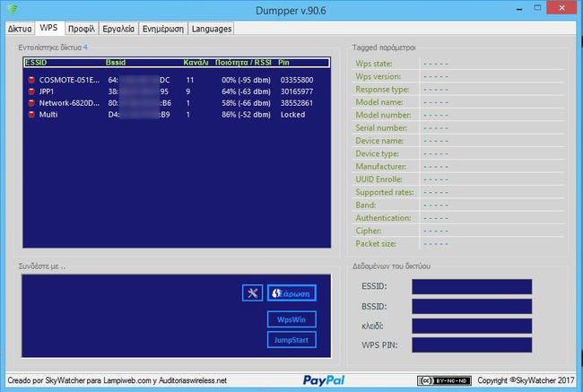
Task: Click the red icon beside JPP1 network
Action: (30, 91)
